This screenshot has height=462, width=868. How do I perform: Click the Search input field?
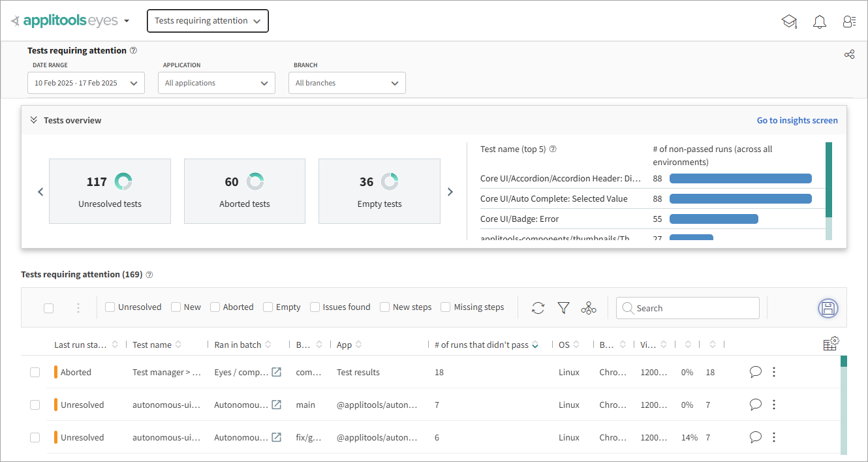point(688,308)
